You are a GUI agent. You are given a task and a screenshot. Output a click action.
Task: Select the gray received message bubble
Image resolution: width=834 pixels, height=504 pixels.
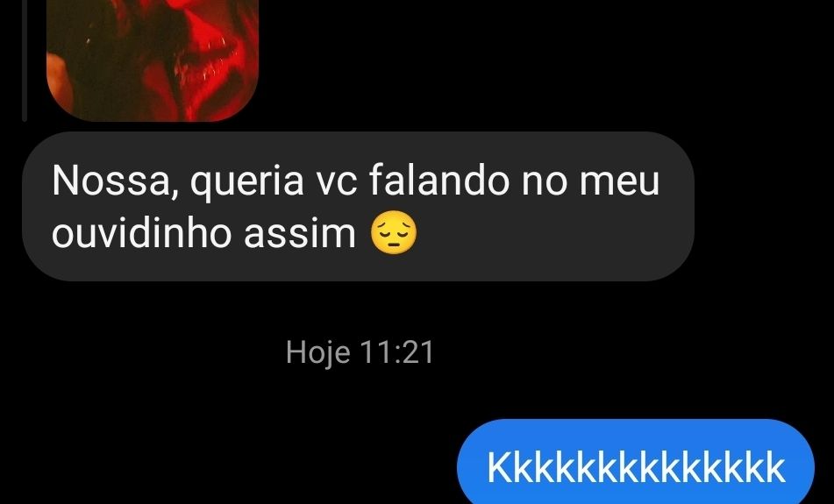pyautogui.click(x=358, y=206)
